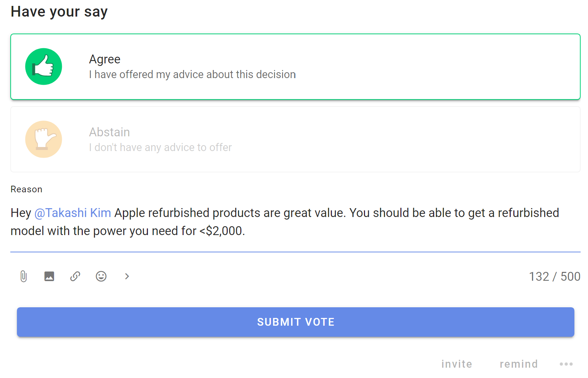Expand formatting toolbar with the chevron arrow

pyautogui.click(x=127, y=276)
